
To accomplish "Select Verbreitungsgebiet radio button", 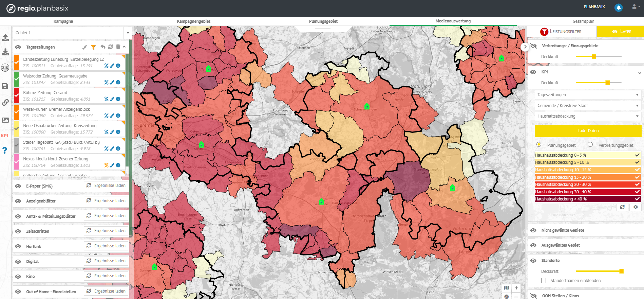I will click(590, 145).
